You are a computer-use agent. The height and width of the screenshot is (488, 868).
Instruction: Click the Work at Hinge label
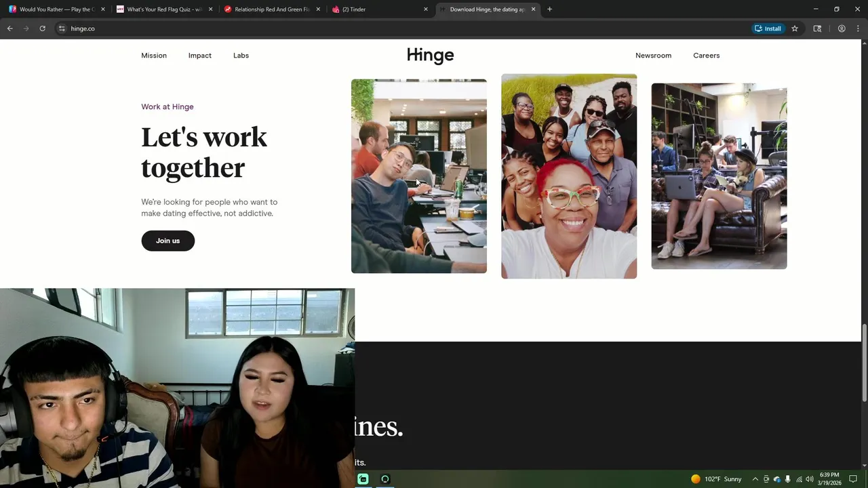tap(167, 106)
